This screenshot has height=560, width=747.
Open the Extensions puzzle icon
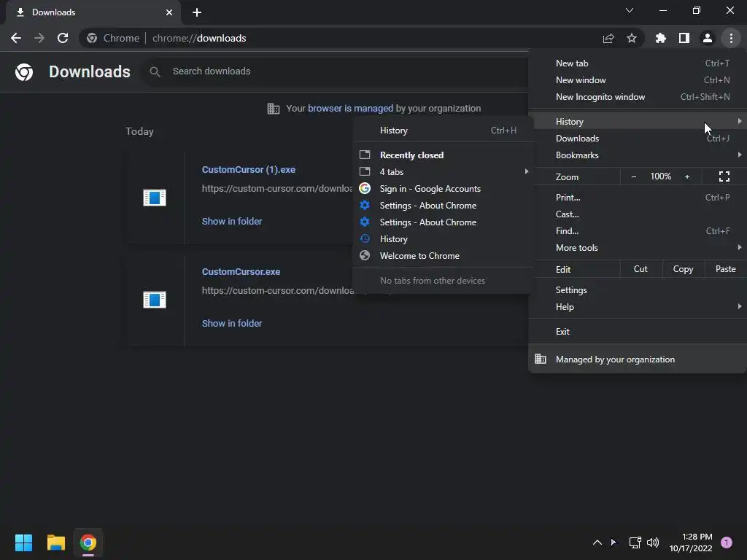[x=661, y=38]
